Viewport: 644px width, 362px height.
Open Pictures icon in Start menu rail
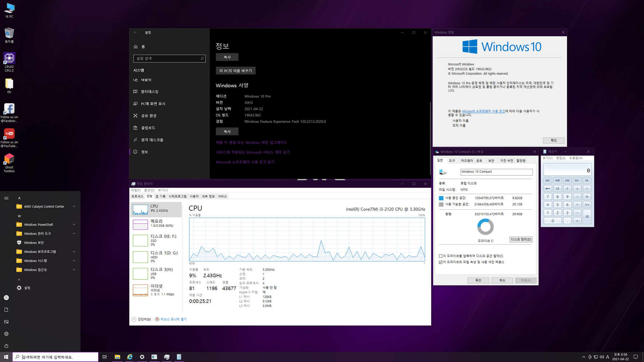(6, 322)
